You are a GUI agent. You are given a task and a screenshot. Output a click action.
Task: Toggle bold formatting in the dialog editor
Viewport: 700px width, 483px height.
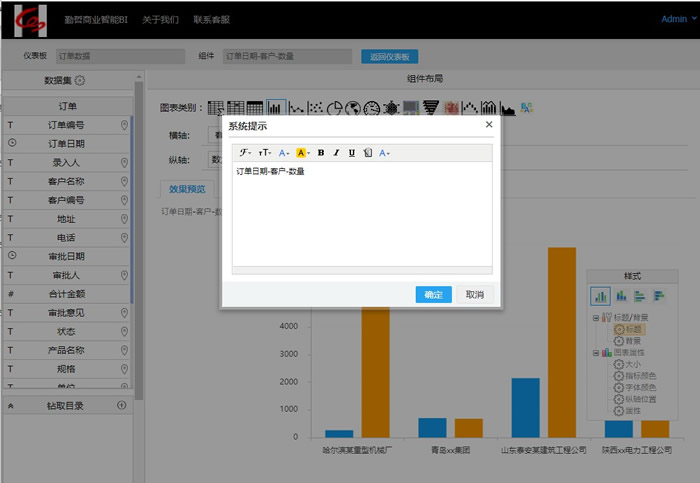321,153
